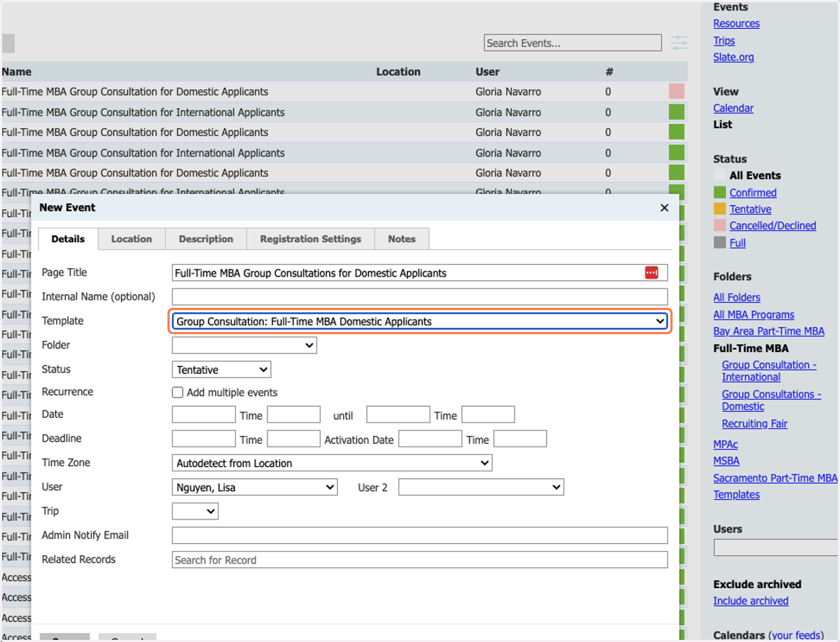This screenshot has width=840, height=642.
Task: Click the Users filter input field
Action: pyautogui.click(x=776, y=547)
